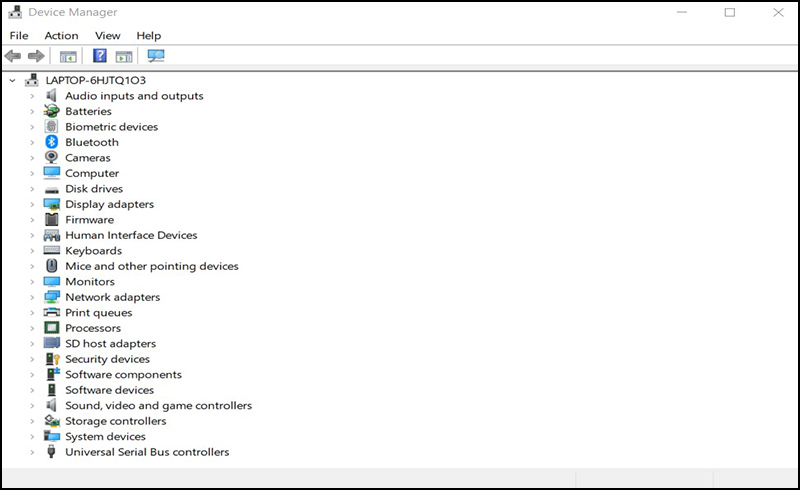Expand the Monitors category arrow
The width and height of the screenshot is (800, 490).
(x=32, y=282)
